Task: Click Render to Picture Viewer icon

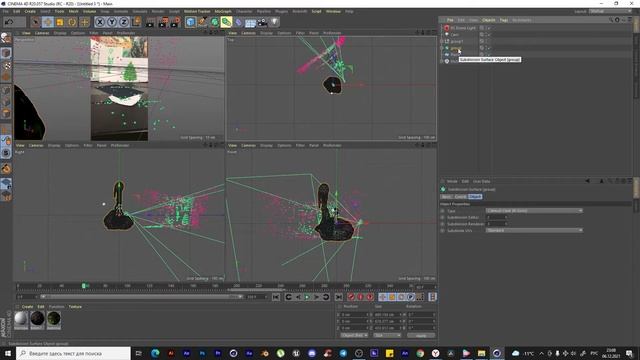Action: click(x=163, y=22)
